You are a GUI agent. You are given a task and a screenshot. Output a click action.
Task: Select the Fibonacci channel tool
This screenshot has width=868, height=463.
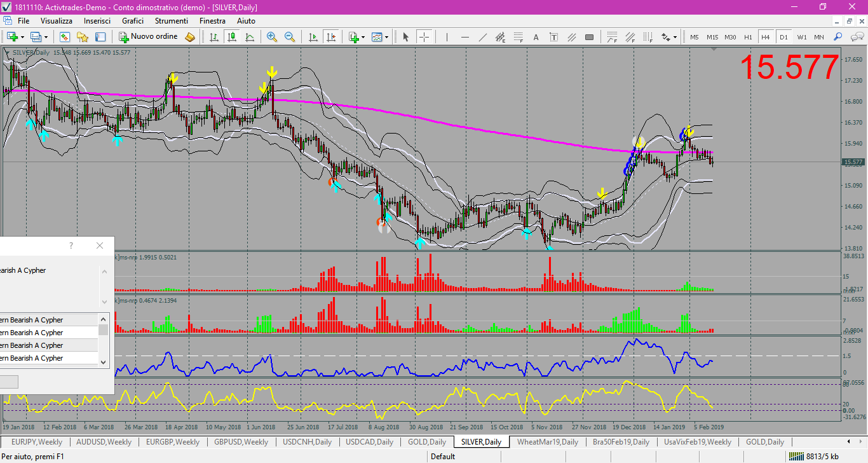[x=630, y=37]
